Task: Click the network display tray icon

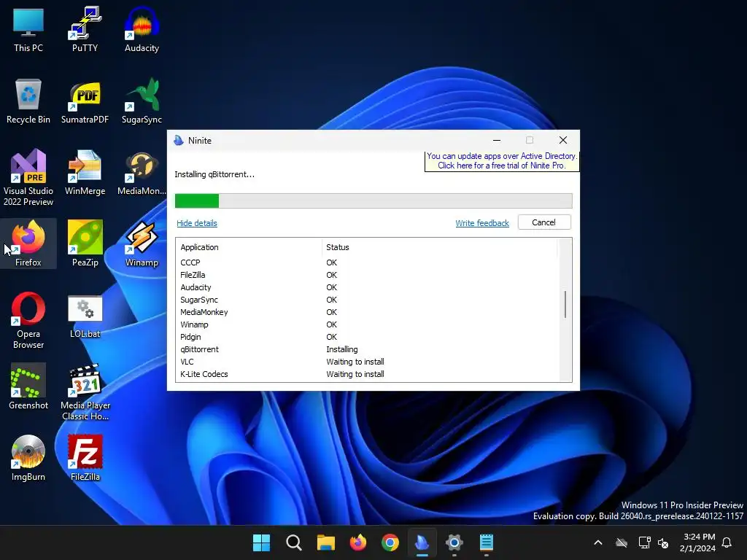Action: coord(644,542)
